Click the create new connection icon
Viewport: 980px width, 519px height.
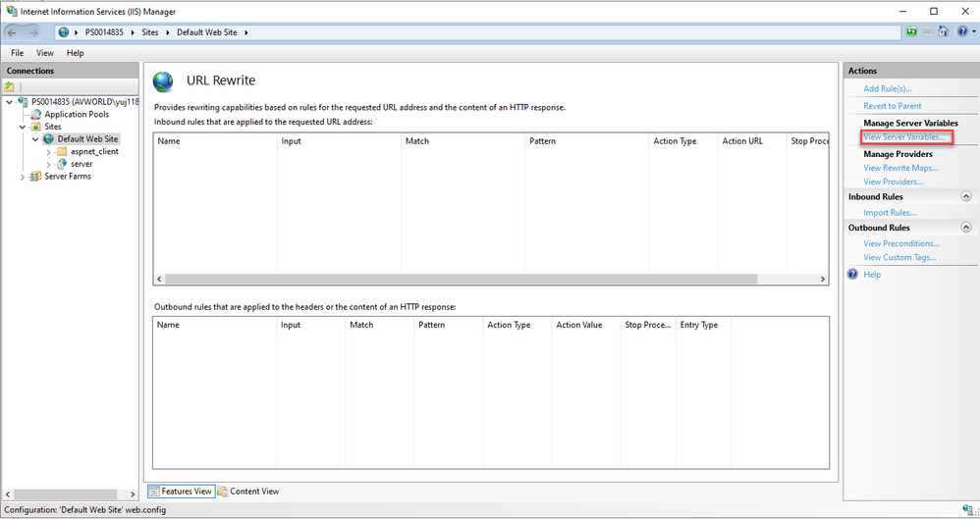click(10, 86)
